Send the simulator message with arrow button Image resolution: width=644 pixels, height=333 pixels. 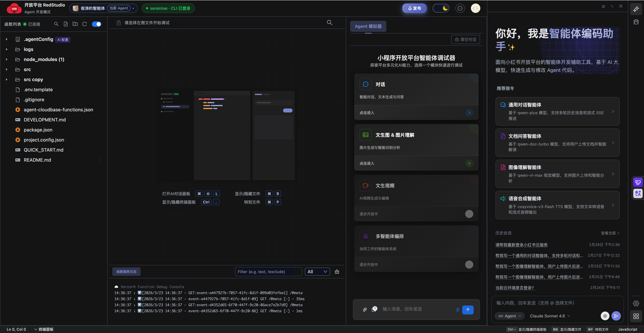tap(468, 310)
